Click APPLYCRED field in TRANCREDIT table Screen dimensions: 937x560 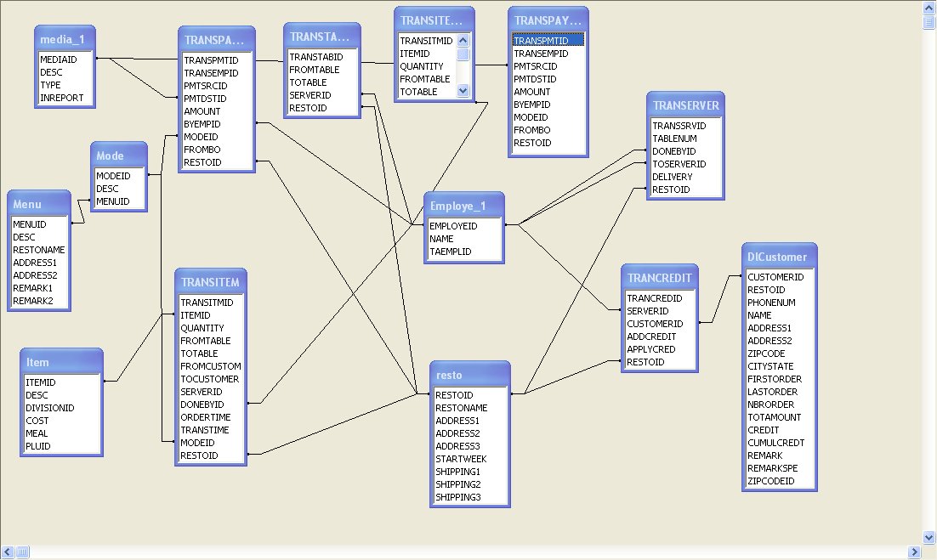651,350
